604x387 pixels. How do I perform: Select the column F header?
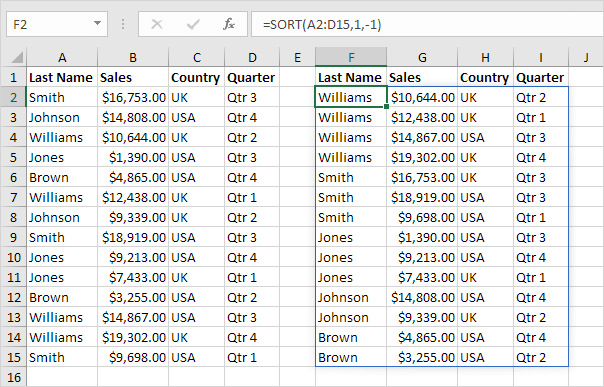click(351, 57)
